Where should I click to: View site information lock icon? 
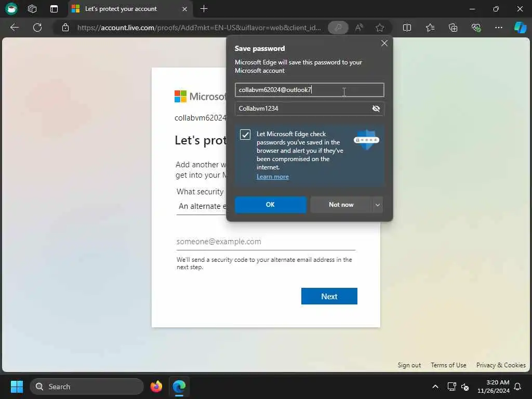(65, 28)
